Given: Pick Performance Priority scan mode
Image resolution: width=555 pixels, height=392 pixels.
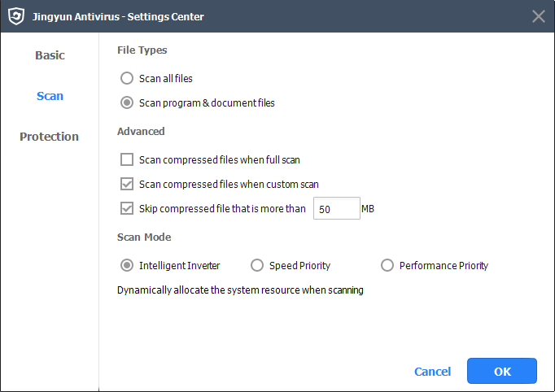Looking at the screenshot, I should tap(387, 265).
